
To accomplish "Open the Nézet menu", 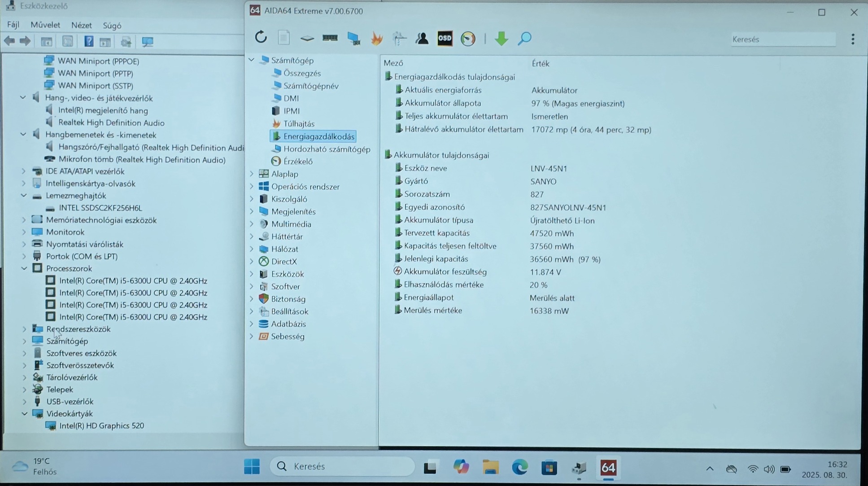I will 81,25.
